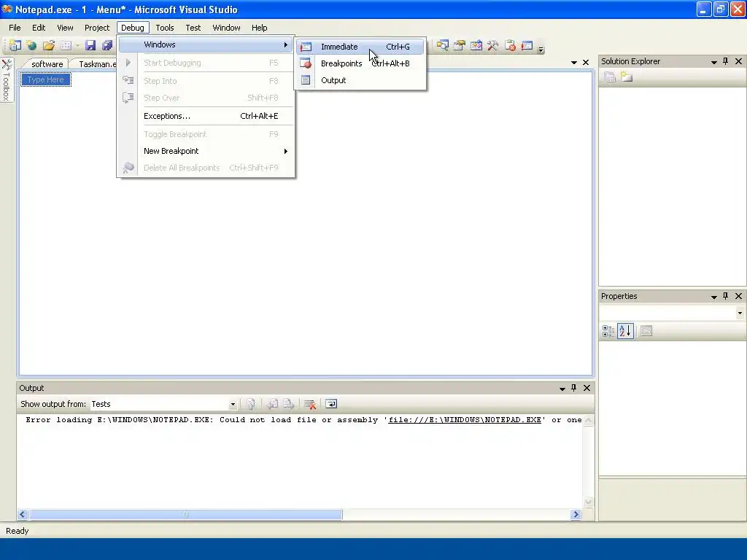The height and width of the screenshot is (560, 747).
Task: Go to next message icon in Output
Action: pos(289,404)
